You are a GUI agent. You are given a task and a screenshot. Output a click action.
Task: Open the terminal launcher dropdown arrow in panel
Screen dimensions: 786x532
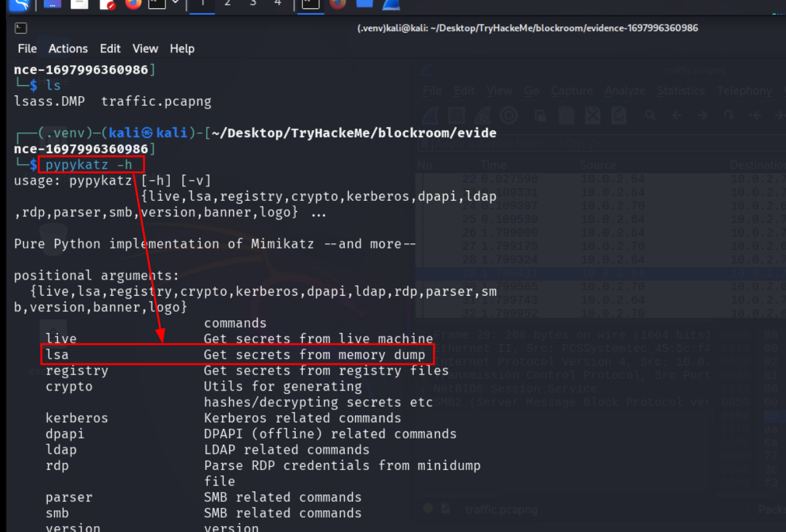175,4
